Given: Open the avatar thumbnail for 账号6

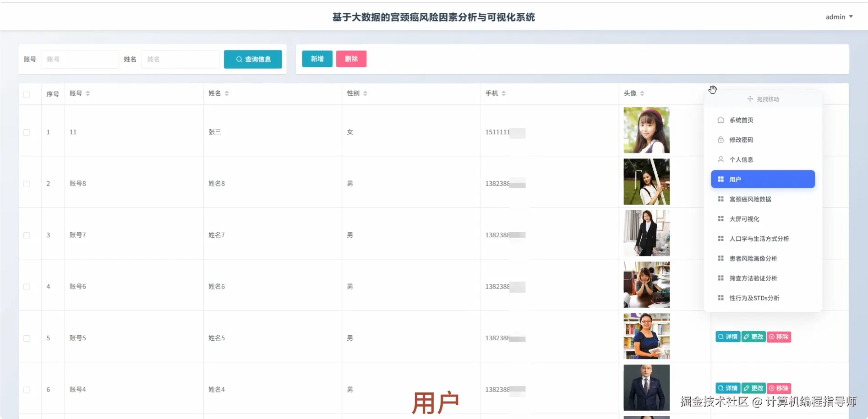Looking at the screenshot, I should click(646, 284).
